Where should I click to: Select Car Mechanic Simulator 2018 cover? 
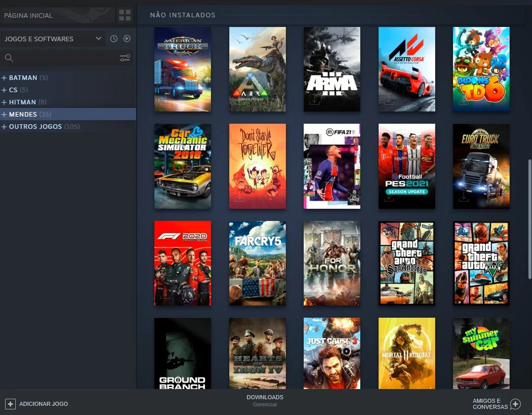pyautogui.click(x=182, y=166)
